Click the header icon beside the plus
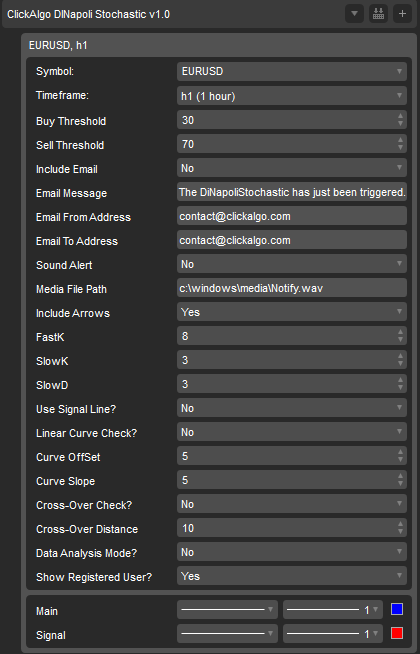Screen dimensions: 420x654 pyautogui.click(x=378, y=14)
